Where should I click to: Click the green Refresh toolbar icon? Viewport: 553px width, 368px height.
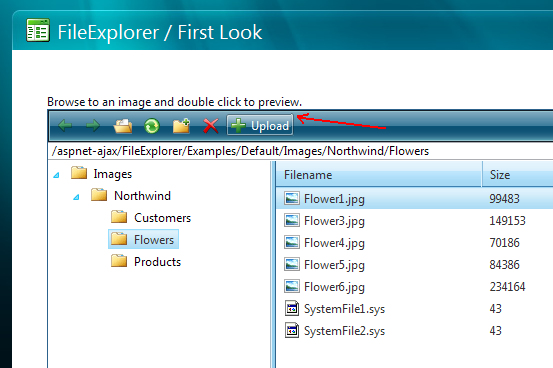click(x=152, y=126)
